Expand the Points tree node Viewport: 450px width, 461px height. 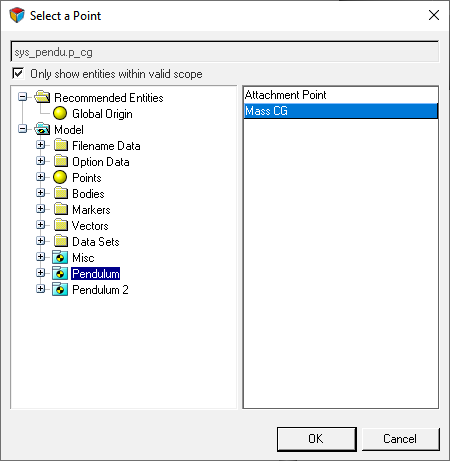(40, 177)
